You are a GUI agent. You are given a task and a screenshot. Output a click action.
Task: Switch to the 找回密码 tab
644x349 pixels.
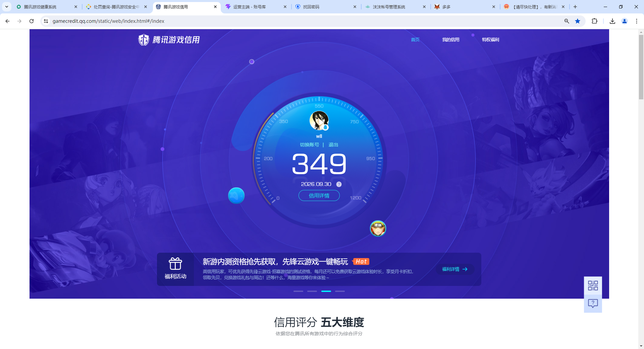pos(325,7)
